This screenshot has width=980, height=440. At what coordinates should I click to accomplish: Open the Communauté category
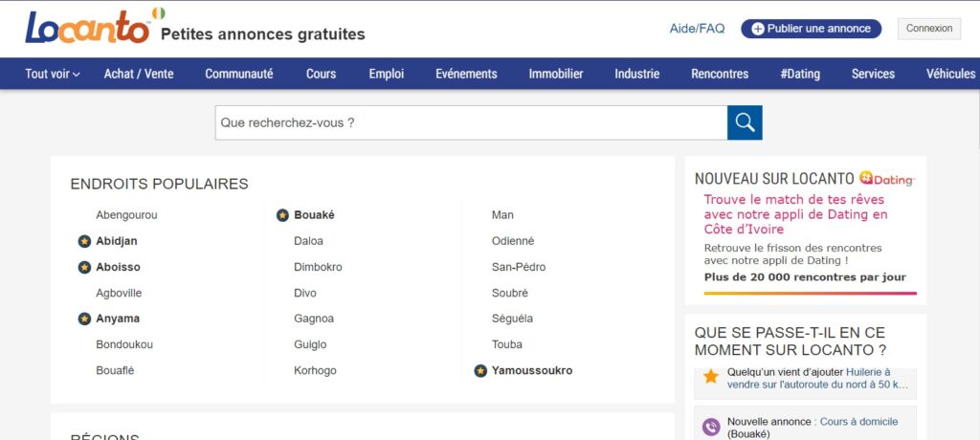point(238,74)
